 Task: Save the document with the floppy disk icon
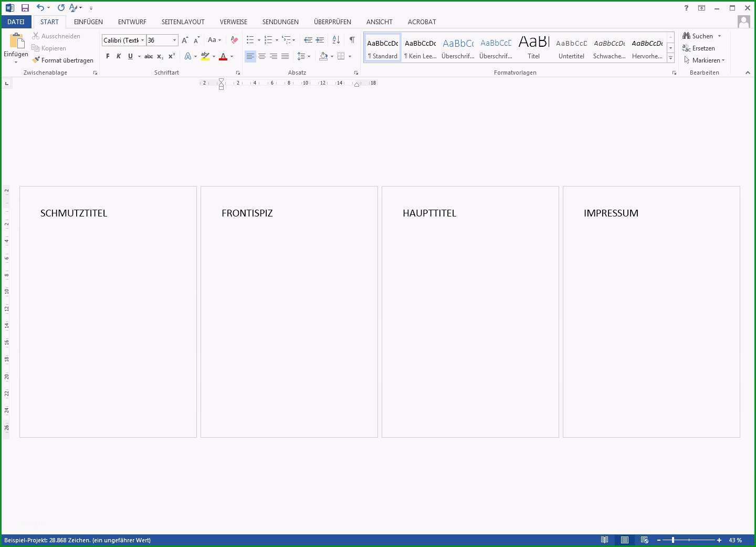point(25,8)
